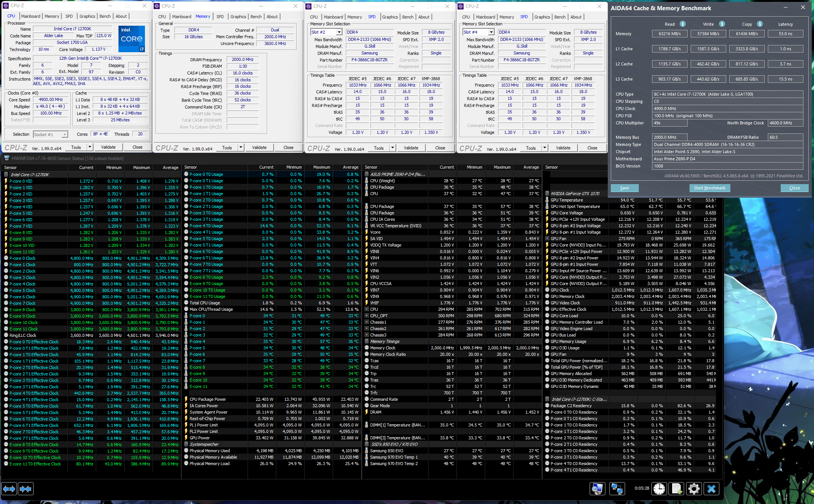Open the Graphics tab in Memory CPU-Z window
The image size is (814, 504).
point(238,17)
